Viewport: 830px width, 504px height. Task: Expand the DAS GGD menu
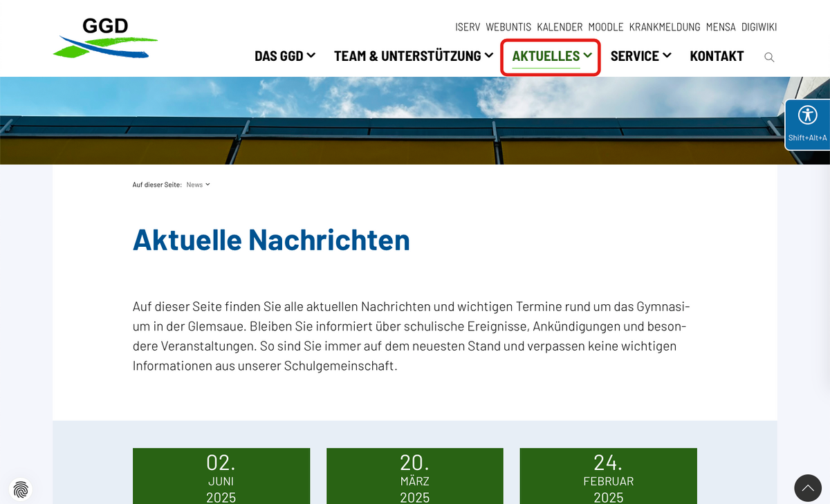click(285, 56)
